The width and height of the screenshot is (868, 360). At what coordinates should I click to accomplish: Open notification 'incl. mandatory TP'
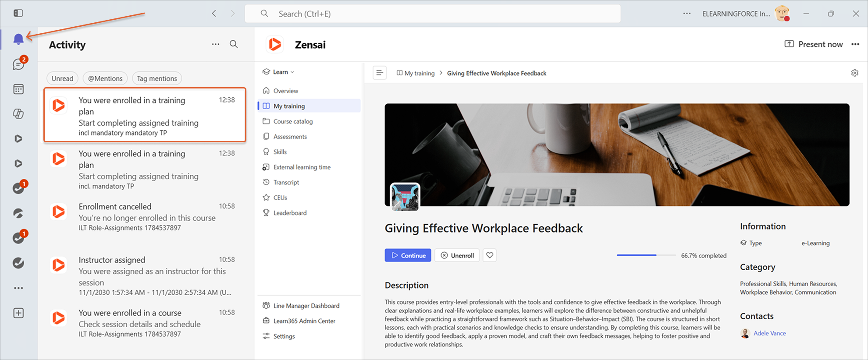(145, 169)
